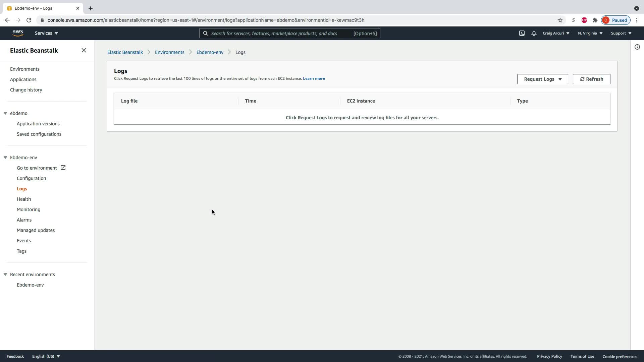Collapse the ebdemo tree section
Screen dimensions: 644x362
pyautogui.click(x=5, y=113)
